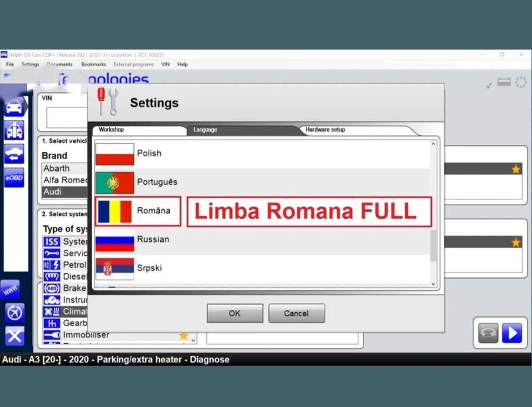Open the two-car compare sidebar icon

15,130
